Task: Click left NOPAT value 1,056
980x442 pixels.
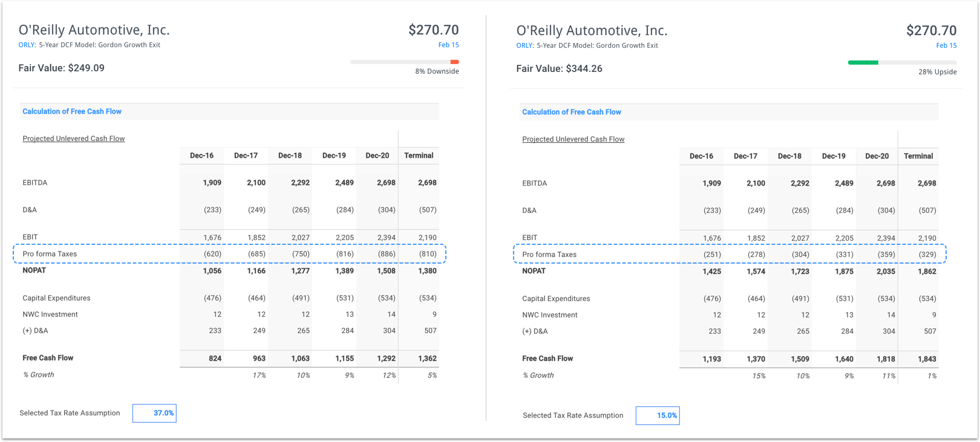Action: pyautogui.click(x=212, y=271)
